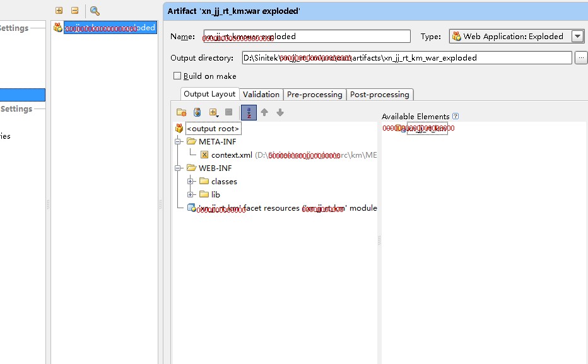Select the lib folder
Viewport: 588px width, 364px height.
[216, 194]
